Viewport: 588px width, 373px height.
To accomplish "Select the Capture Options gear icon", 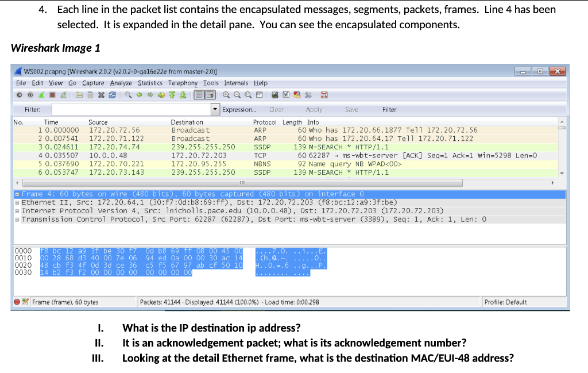I will pos(30,95).
